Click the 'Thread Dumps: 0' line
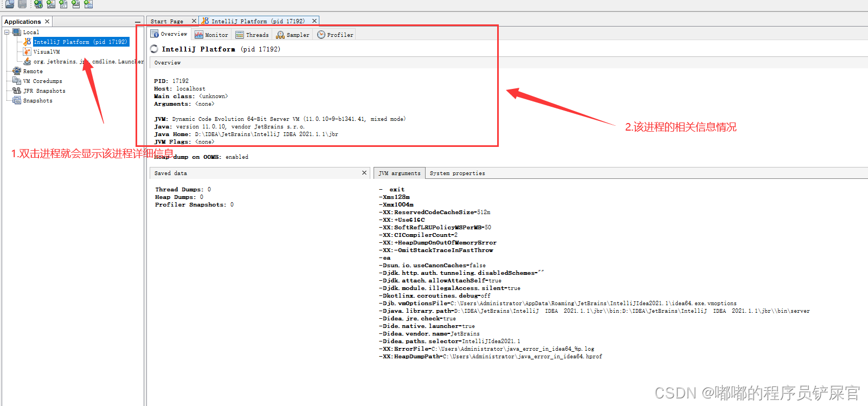Viewport: 868px width, 406px height. coord(183,190)
